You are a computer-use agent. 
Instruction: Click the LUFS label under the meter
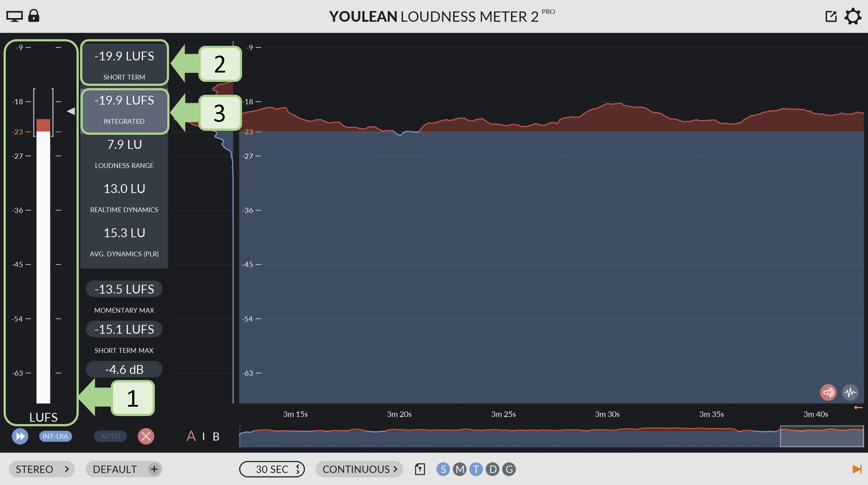[x=43, y=417]
